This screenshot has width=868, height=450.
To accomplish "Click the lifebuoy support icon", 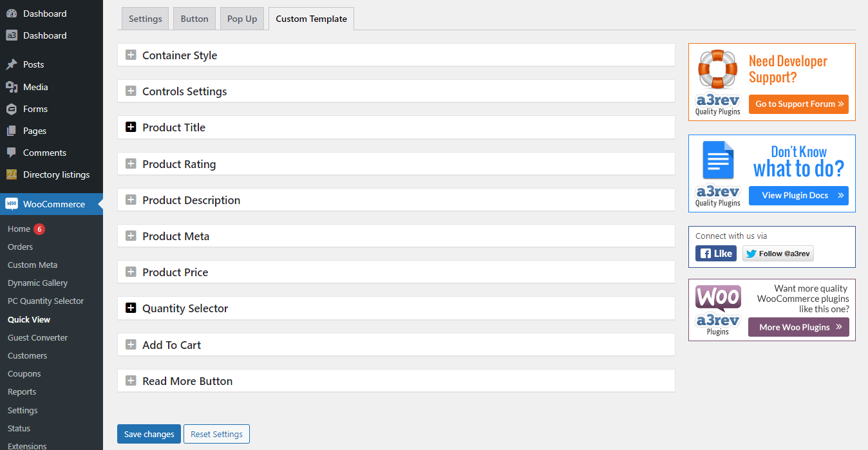I will (717, 69).
